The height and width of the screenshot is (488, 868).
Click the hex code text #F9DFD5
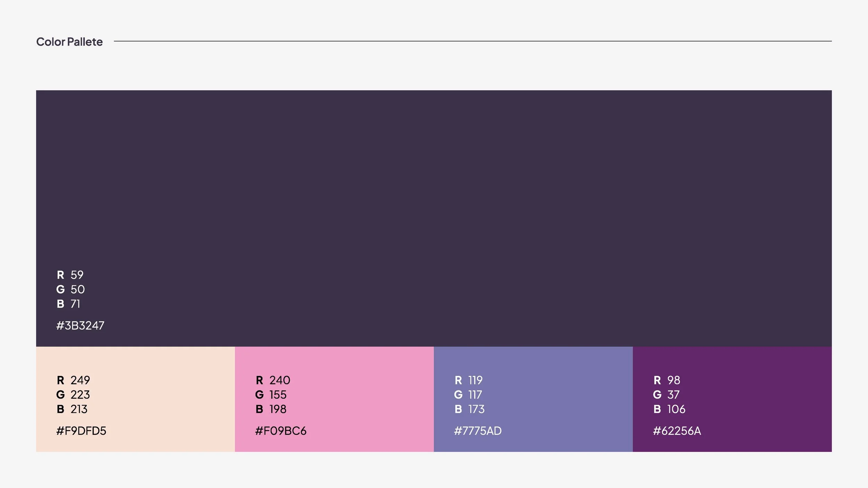[81, 431]
